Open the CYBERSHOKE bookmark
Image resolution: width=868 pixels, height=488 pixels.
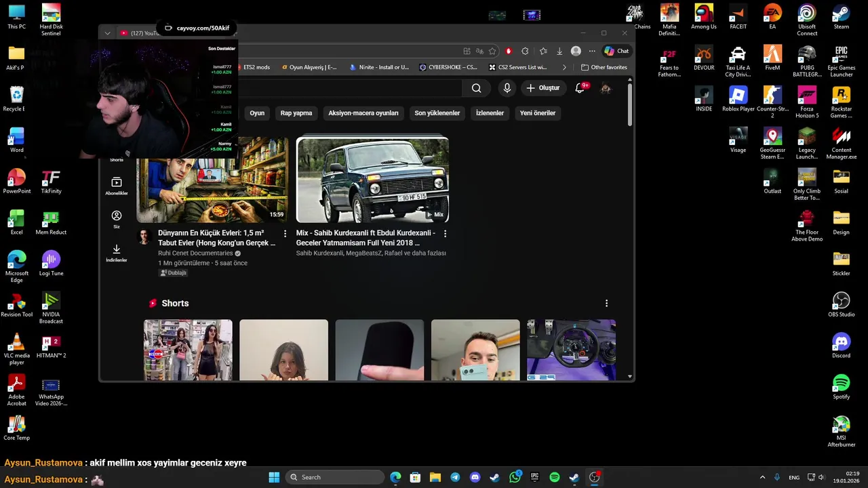(x=449, y=67)
